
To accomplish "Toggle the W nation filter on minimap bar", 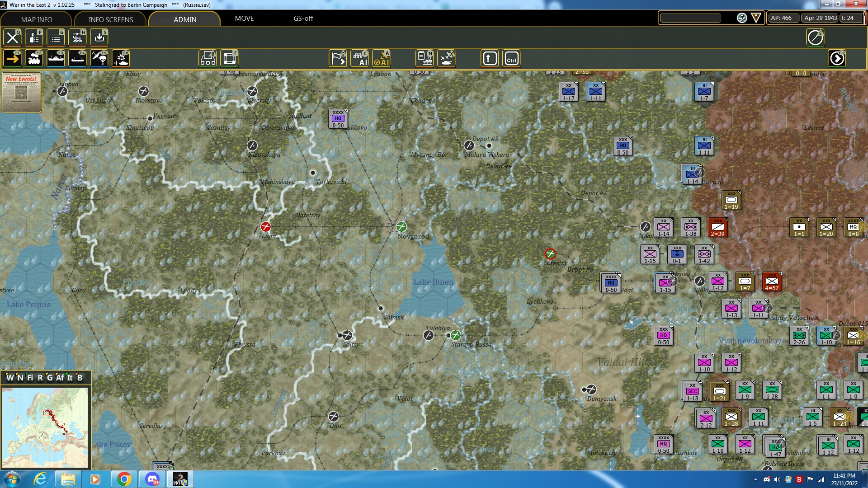I will (x=9, y=378).
